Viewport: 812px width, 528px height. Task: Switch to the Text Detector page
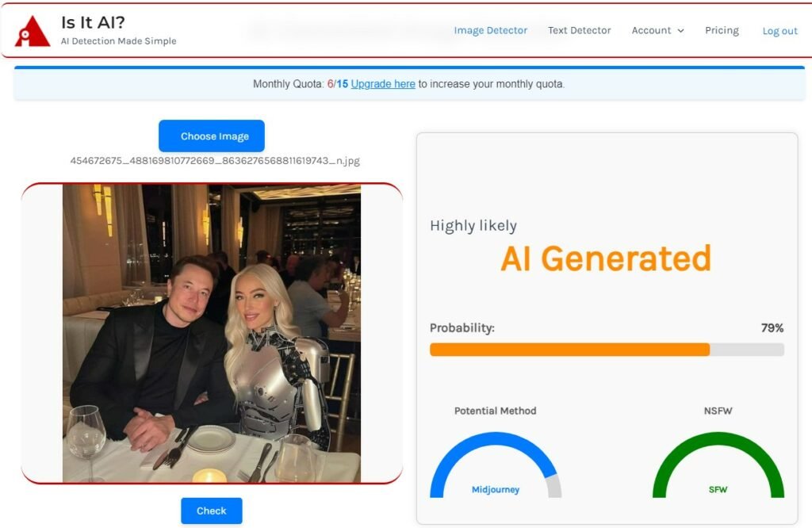click(579, 31)
